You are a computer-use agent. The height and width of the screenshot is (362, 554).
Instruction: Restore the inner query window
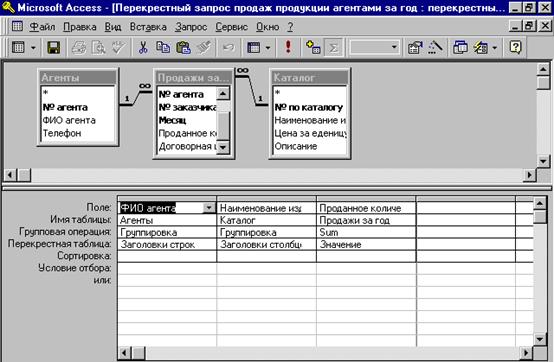(x=529, y=26)
